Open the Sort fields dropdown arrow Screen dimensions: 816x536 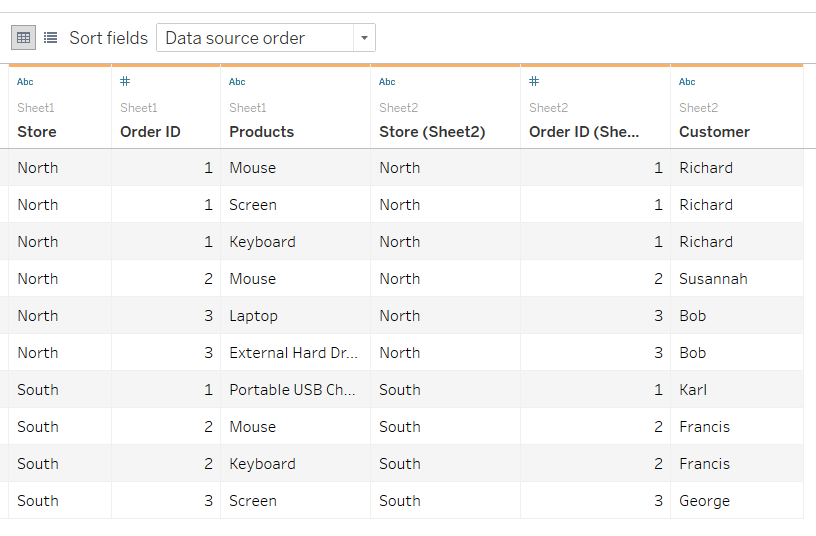(365, 38)
